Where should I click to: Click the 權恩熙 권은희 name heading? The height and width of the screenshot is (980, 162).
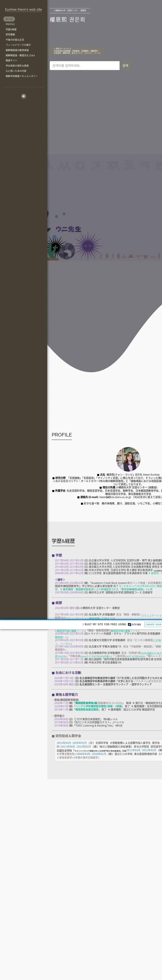pyautogui.click(x=67, y=19)
